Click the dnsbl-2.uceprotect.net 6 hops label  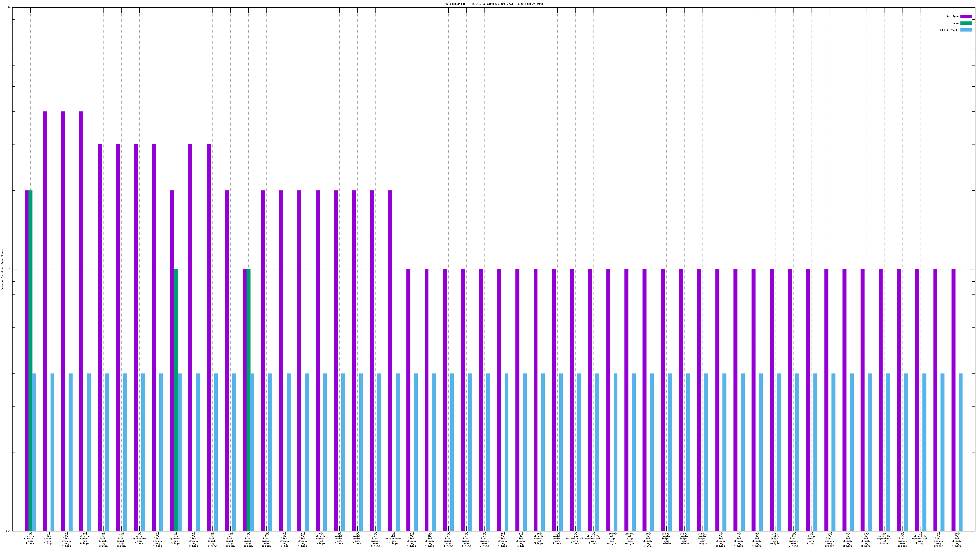(x=593, y=539)
